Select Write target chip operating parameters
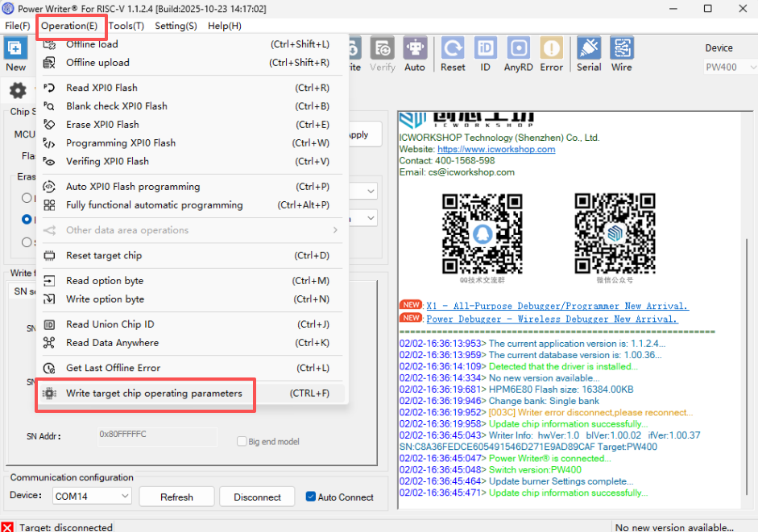 [153, 394]
